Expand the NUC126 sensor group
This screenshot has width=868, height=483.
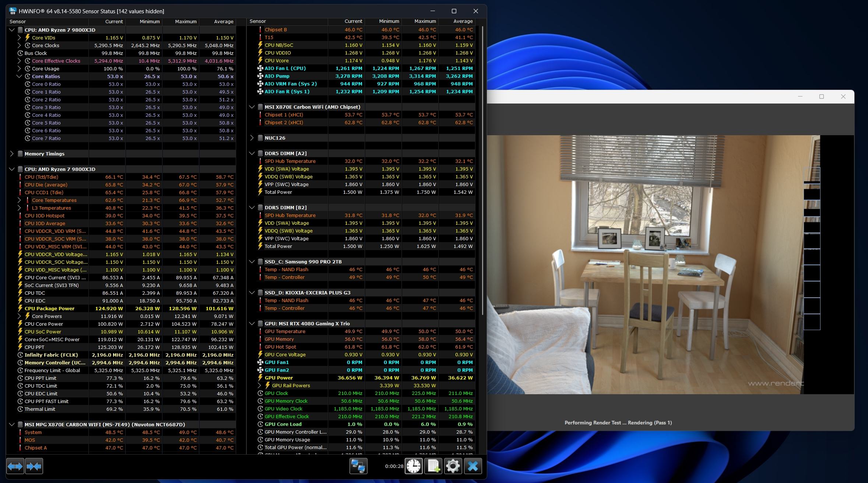coord(252,138)
